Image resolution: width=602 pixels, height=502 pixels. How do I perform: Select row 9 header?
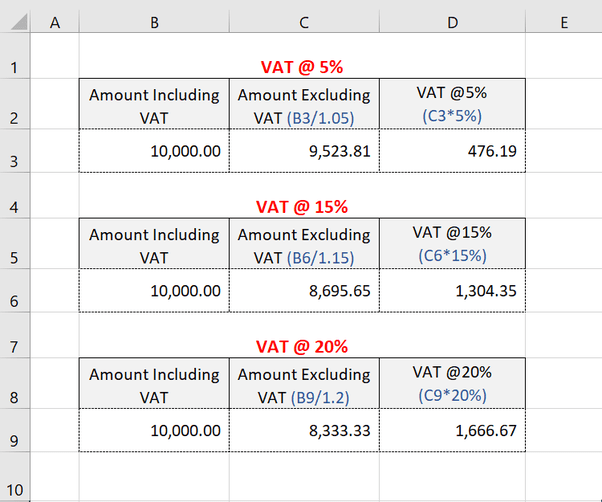click(15, 430)
